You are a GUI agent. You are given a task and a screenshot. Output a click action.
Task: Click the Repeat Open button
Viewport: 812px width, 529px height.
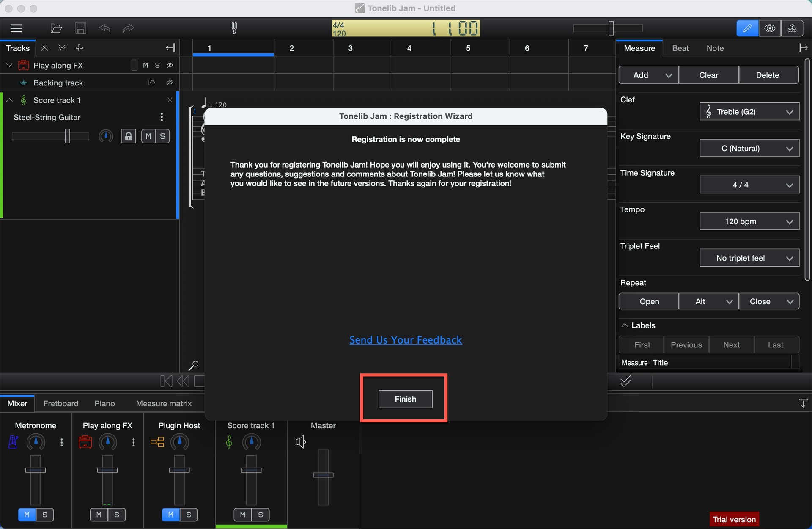649,301
